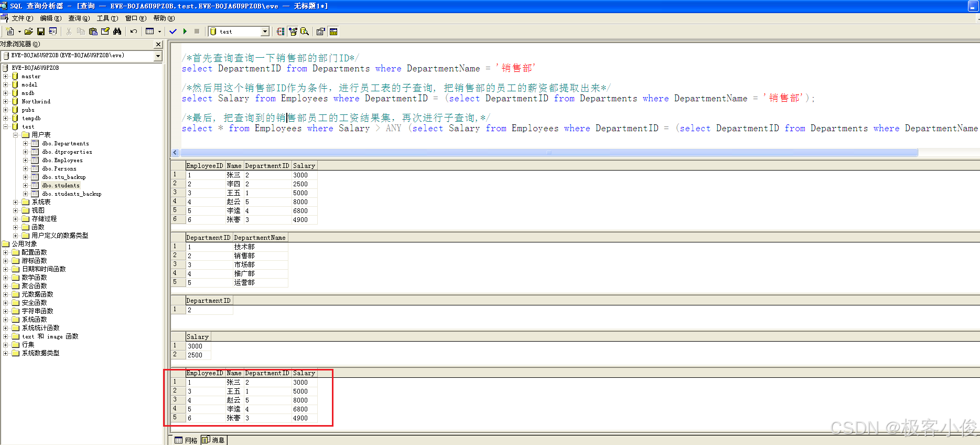Select the dbo.Persons table node
The height and width of the screenshot is (445, 980).
59,168
